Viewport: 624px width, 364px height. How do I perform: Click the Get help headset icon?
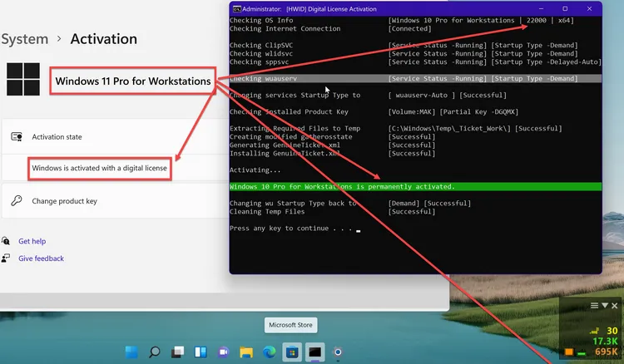tap(6, 241)
